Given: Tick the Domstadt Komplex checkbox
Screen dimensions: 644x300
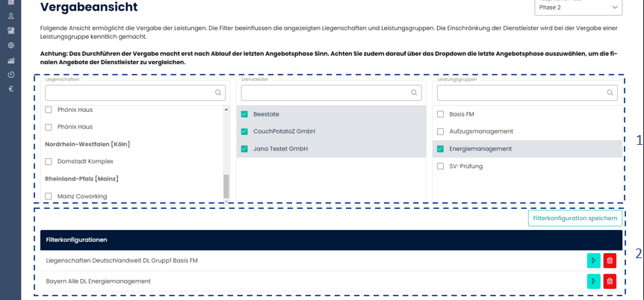Looking at the screenshot, I should (49, 162).
